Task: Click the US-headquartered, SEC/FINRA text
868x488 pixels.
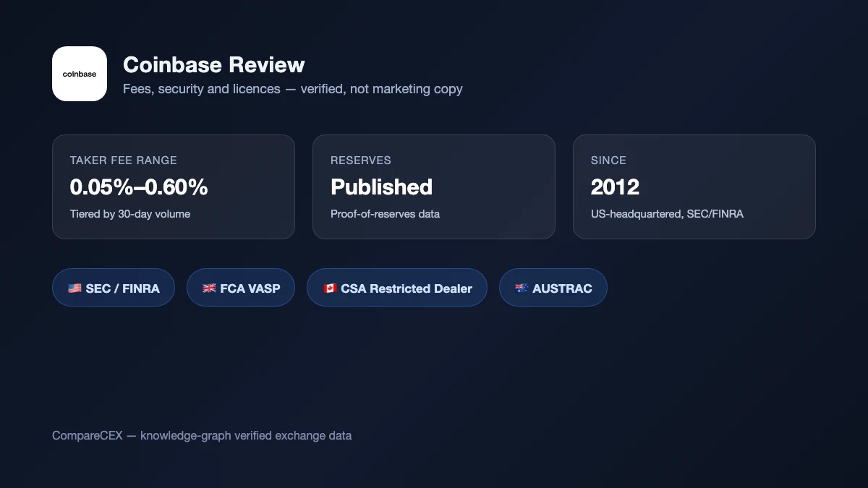Action: pyautogui.click(x=667, y=214)
